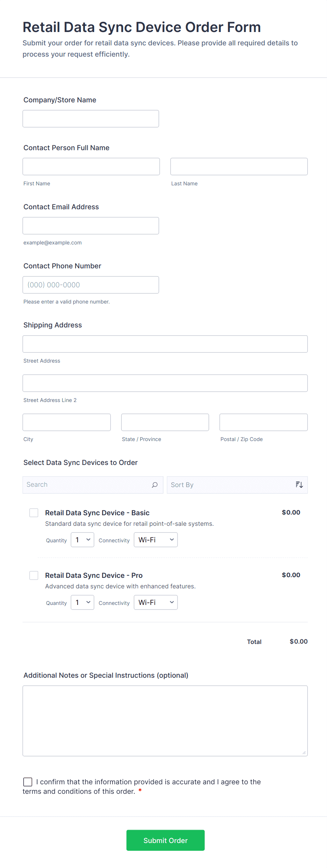Image resolution: width=327 pixels, height=868 pixels.
Task: Select the Street Address Line 2 field
Action: pyautogui.click(x=165, y=383)
